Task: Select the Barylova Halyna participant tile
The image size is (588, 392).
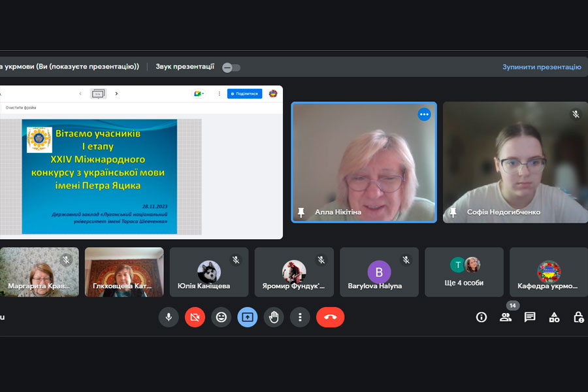Action: tap(379, 272)
